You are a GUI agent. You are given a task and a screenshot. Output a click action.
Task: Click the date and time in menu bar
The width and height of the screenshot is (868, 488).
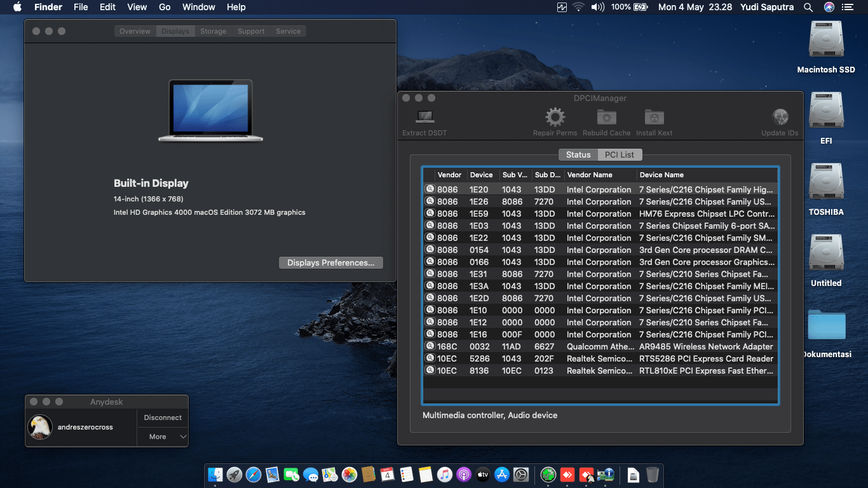(x=695, y=7)
